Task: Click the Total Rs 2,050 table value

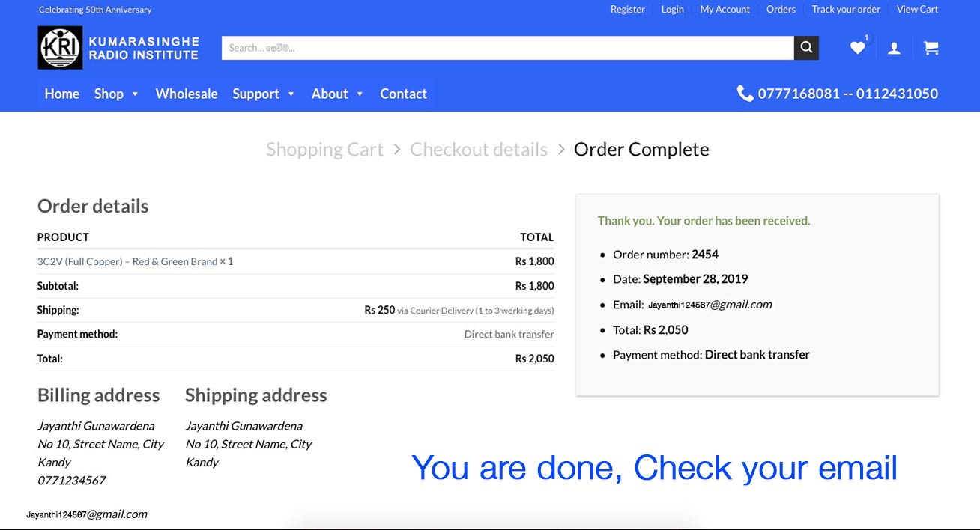Action: 535,359
